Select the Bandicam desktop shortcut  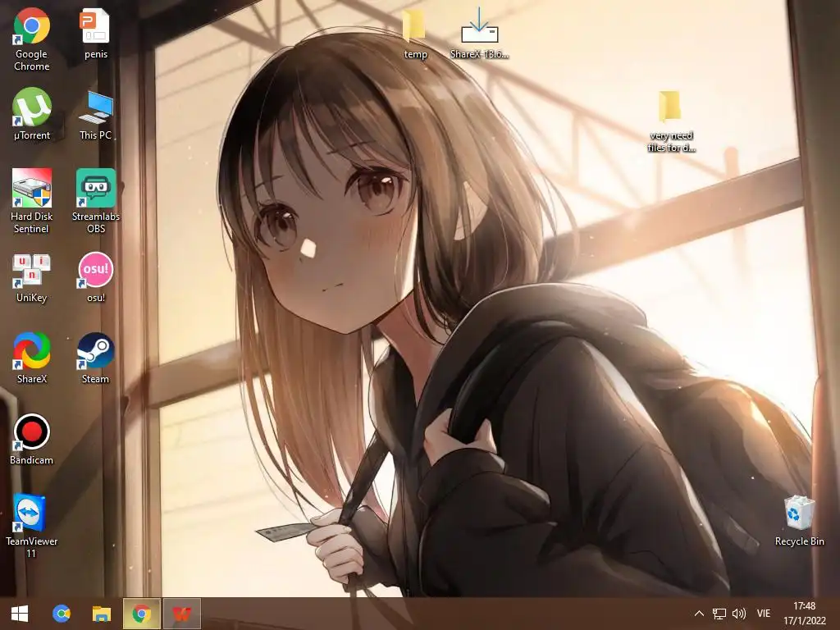pyautogui.click(x=32, y=440)
